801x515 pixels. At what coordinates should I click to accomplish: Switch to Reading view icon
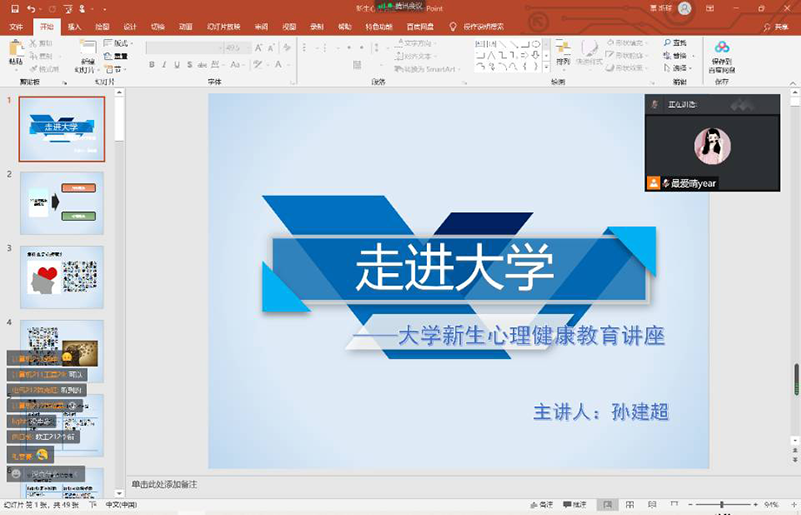649,505
